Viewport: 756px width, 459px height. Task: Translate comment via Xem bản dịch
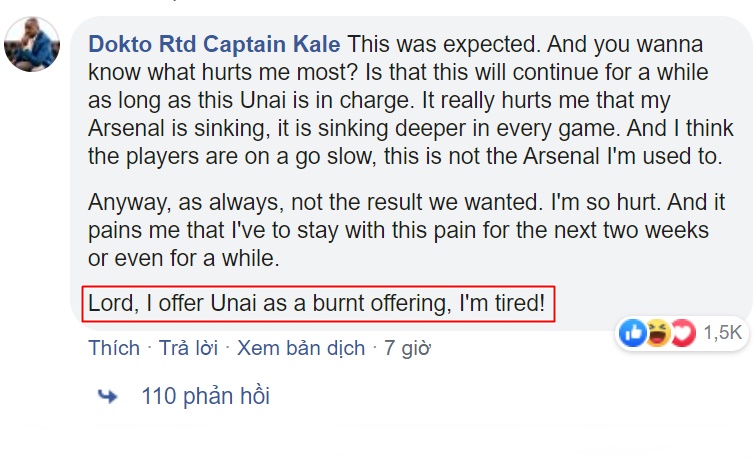point(301,348)
